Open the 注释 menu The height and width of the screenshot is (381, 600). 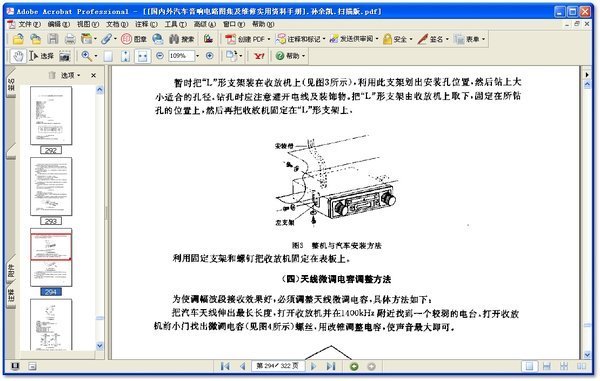(x=146, y=24)
